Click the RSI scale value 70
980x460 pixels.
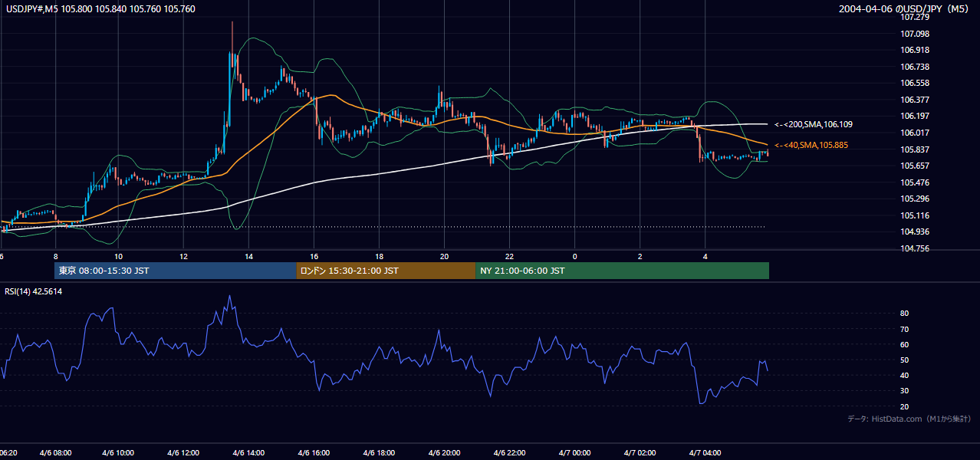pyautogui.click(x=904, y=329)
